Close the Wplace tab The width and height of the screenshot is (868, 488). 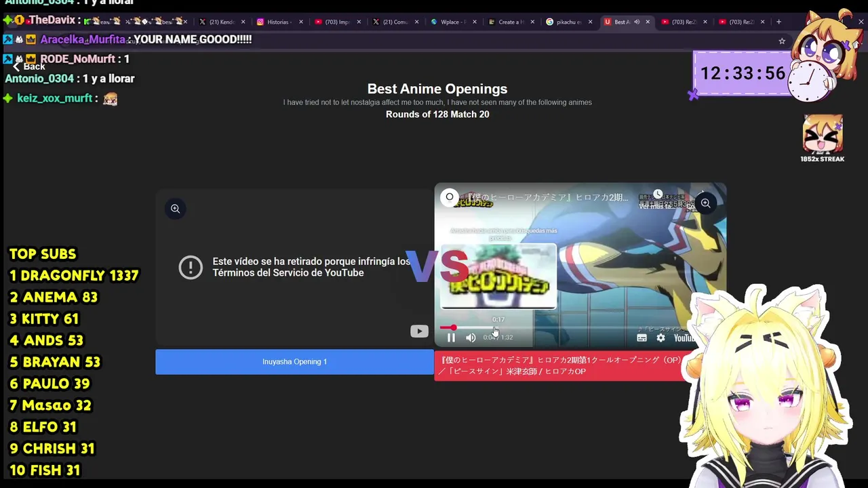[475, 22]
